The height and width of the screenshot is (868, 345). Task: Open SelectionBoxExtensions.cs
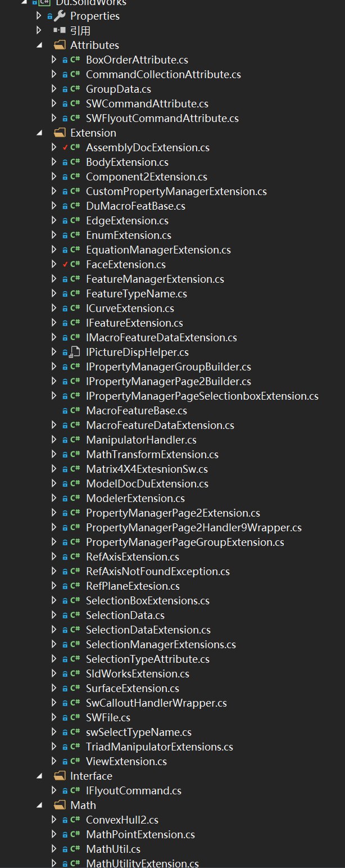pyautogui.click(x=148, y=600)
